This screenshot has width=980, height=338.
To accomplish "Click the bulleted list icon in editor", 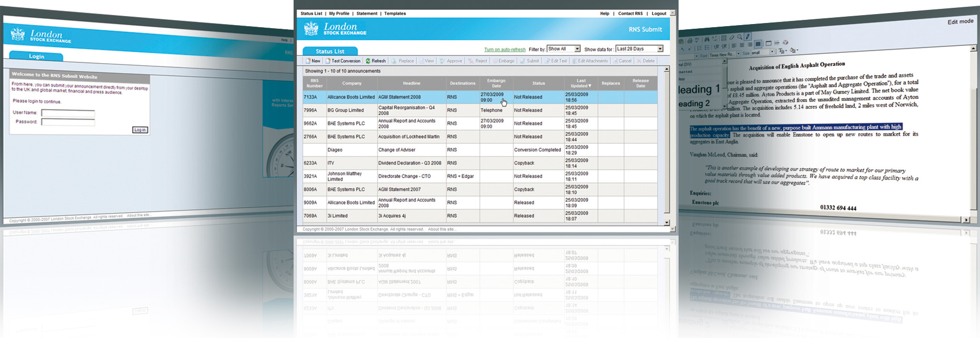I will (707, 48).
